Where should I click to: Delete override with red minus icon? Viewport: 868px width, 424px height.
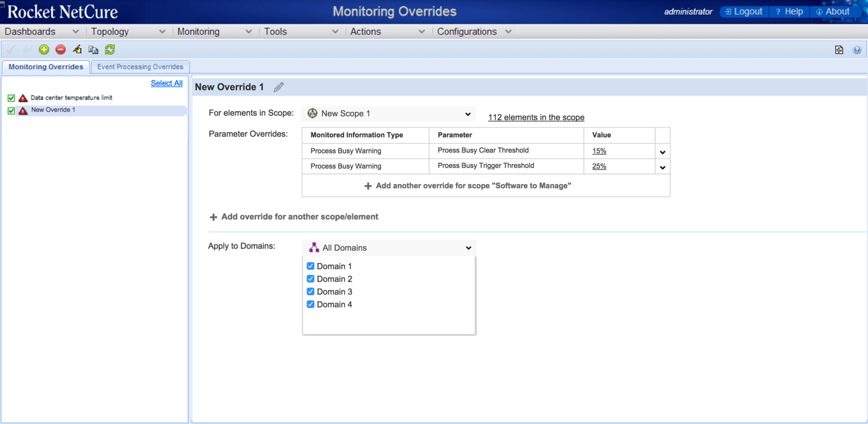[60, 50]
